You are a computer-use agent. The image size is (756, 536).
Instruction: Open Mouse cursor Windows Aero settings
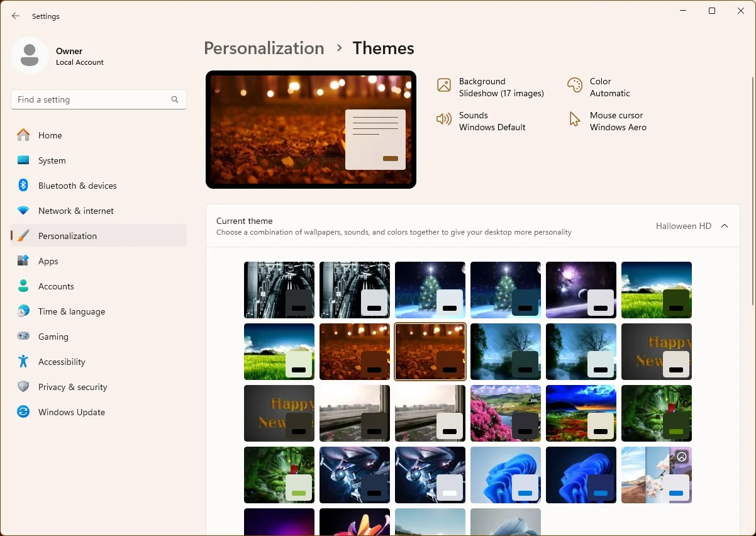coord(607,121)
